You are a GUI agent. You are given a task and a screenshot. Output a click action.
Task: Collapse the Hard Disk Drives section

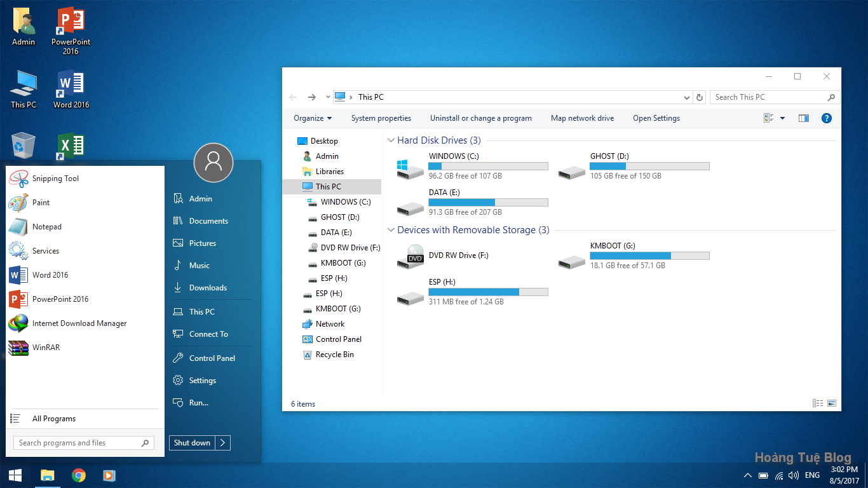391,140
